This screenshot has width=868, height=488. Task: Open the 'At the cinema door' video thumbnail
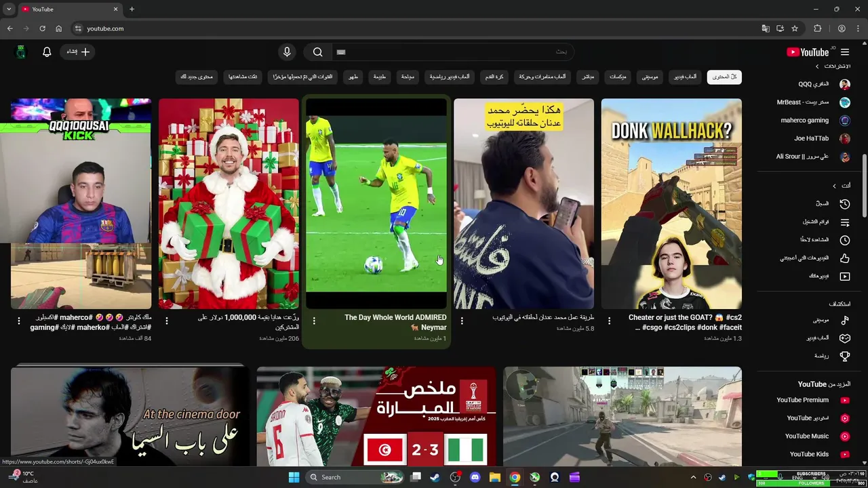(130, 416)
